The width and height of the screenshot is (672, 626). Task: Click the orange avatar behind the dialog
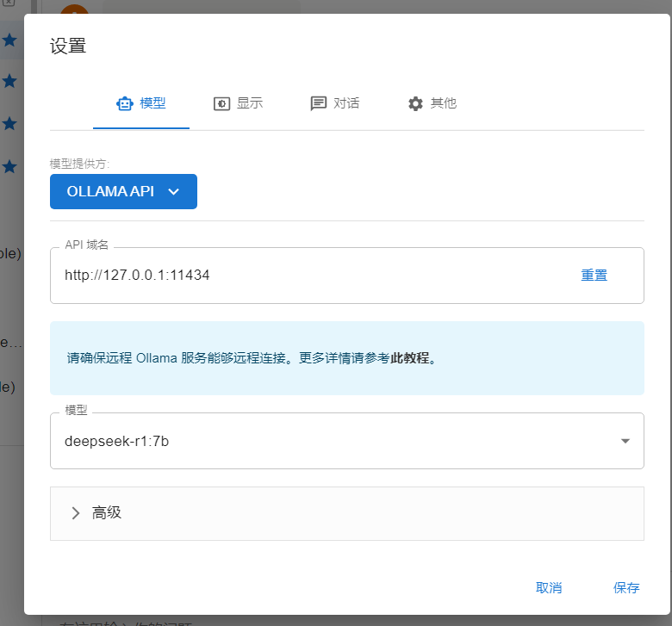[x=75, y=10]
